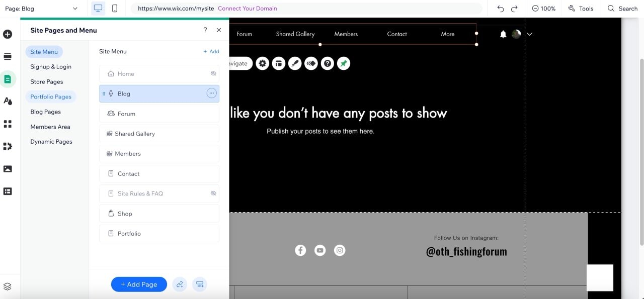Open the Page: Blog dropdown
Viewport: 644px width, 299px height.
click(41, 9)
